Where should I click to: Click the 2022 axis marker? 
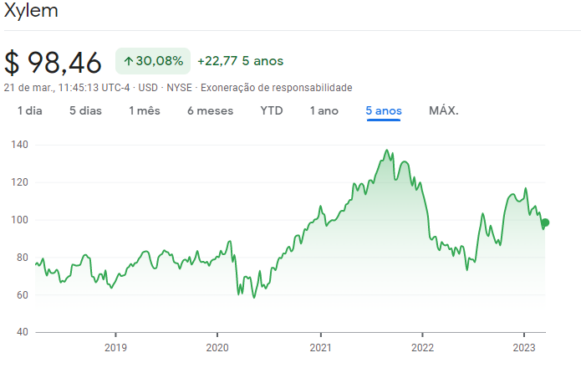point(422,348)
